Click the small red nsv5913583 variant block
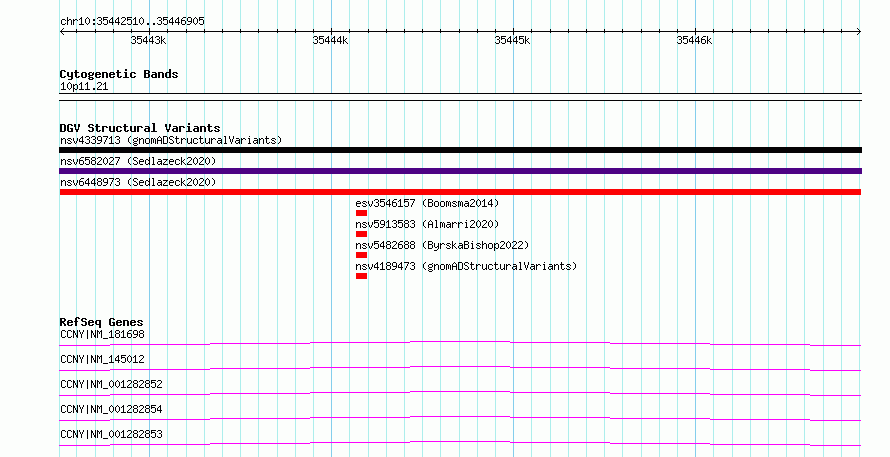This screenshot has width=890, height=457. pyautogui.click(x=362, y=234)
